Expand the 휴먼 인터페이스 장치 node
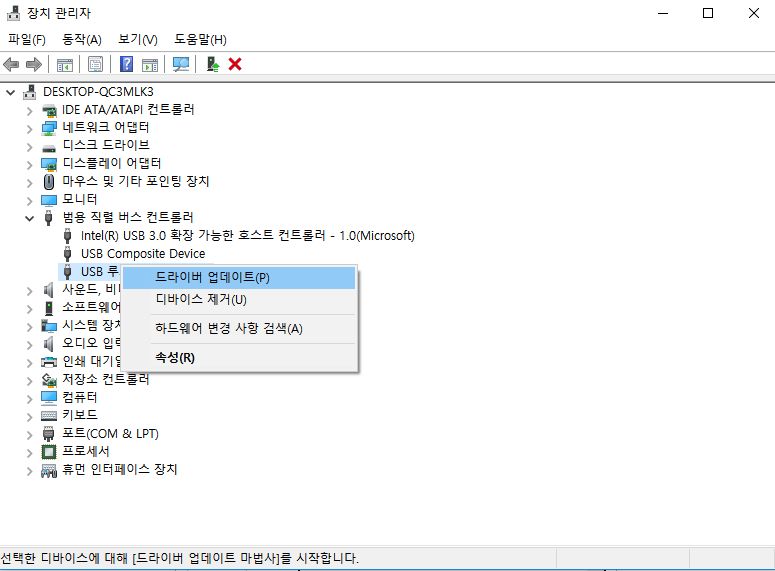This screenshot has width=775, height=571. click(30, 471)
